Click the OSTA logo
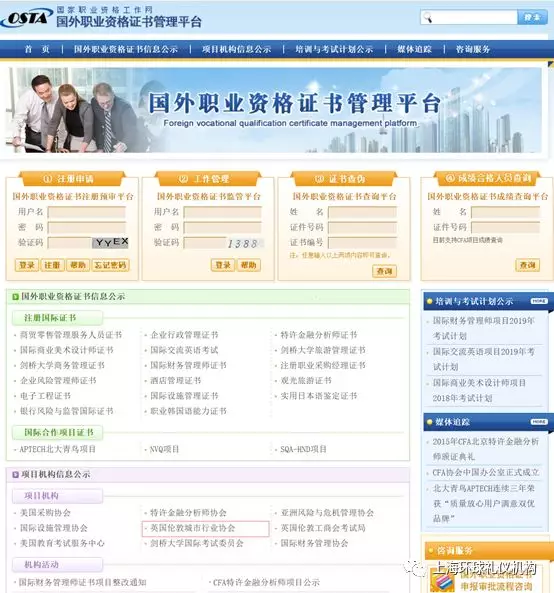The width and height of the screenshot is (554, 593). 27,17
